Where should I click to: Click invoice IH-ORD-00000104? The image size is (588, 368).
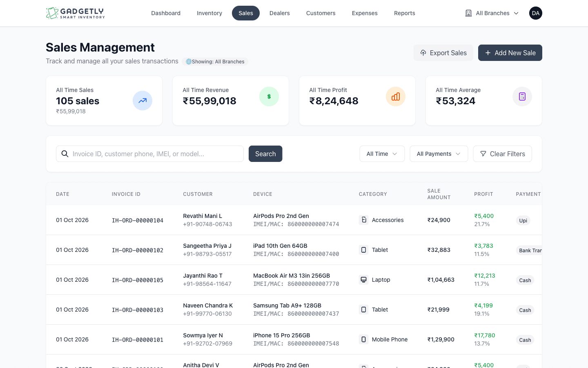[138, 220]
